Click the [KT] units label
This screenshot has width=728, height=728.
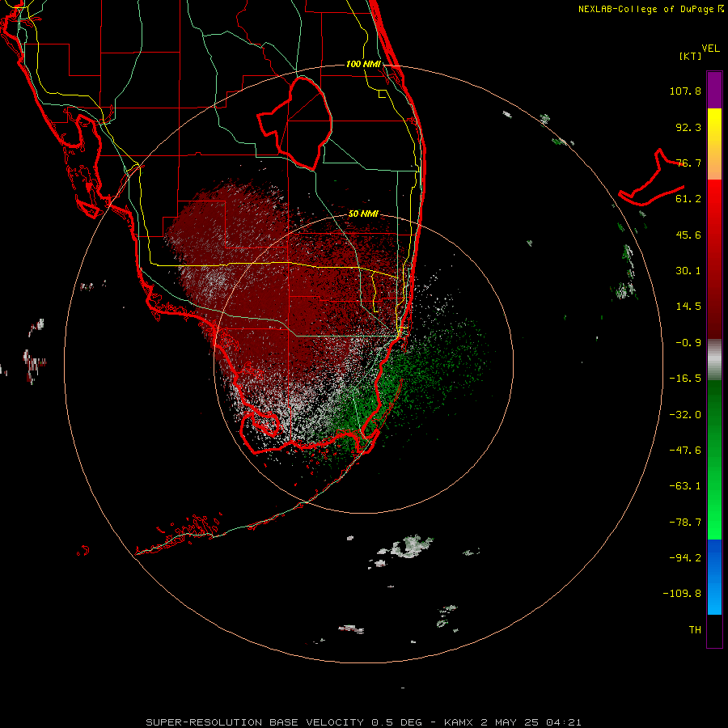tap(691, 56)
